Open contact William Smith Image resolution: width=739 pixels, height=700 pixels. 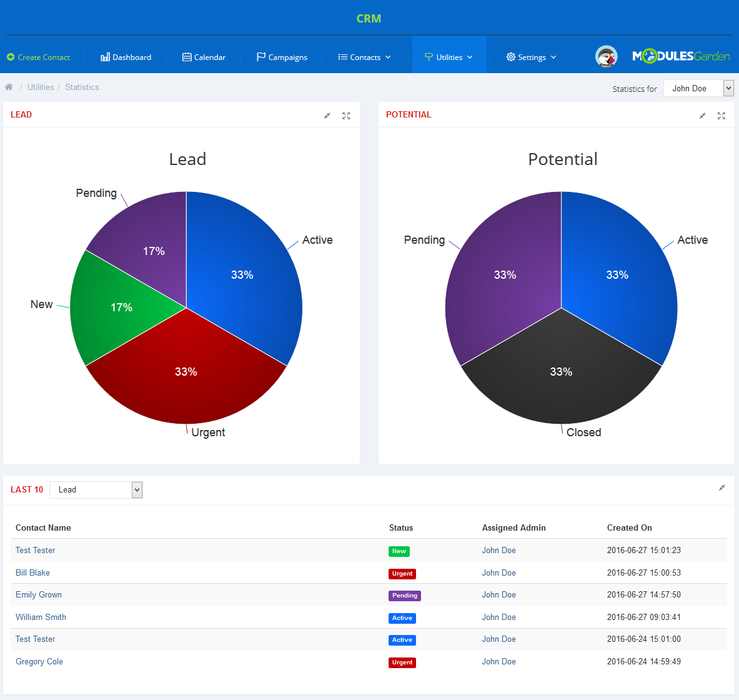click(41, 617)
